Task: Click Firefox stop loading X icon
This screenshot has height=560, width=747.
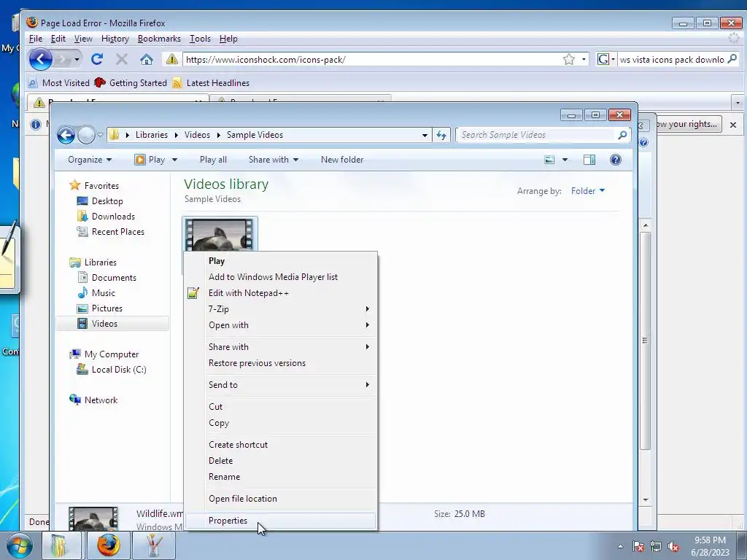Action: pyautogui.click(x=122, y=59)
